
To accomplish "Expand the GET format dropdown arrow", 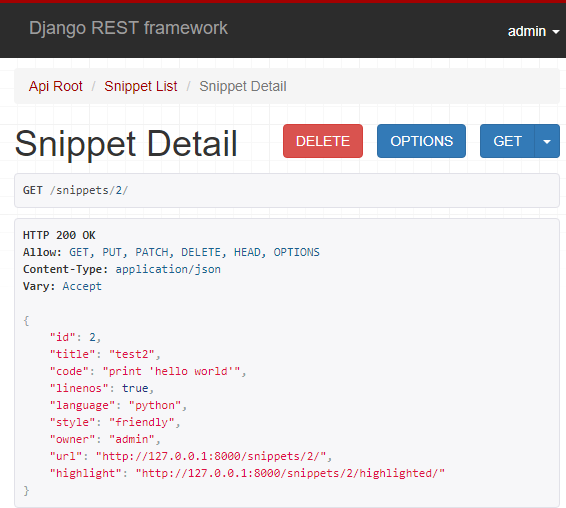I will [547, 141].
